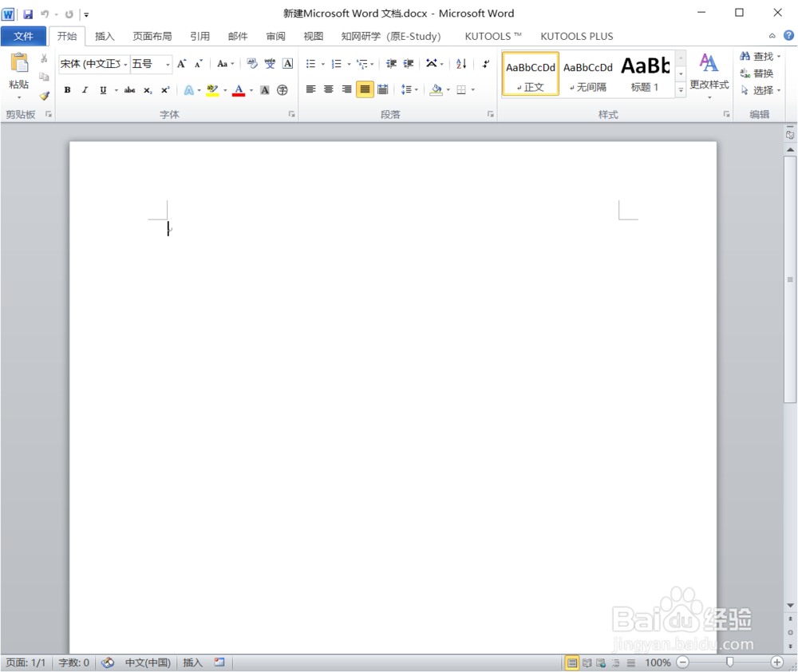Select the Format Painter brush
The height and width of the screenshot is (672, 798).
point(44,95)
